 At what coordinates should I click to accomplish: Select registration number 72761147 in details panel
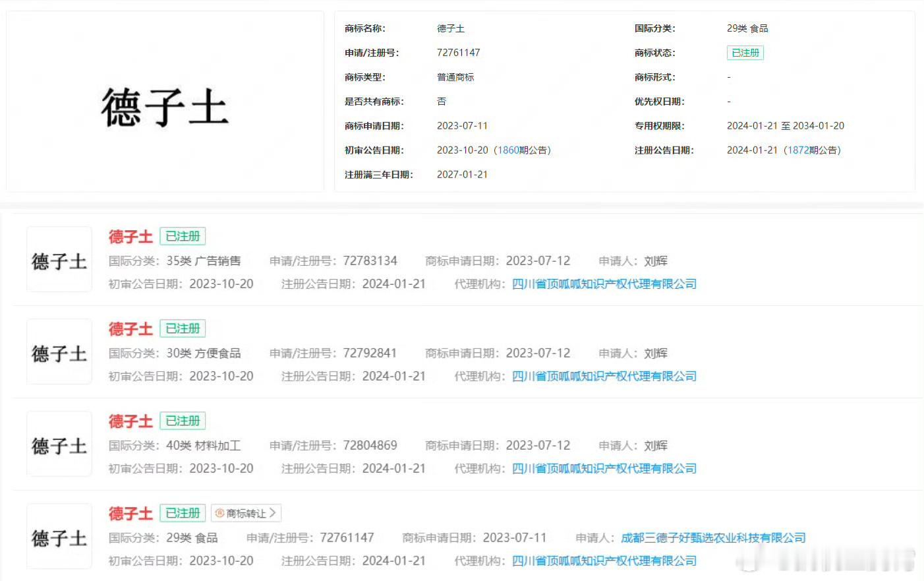(459, 53)
